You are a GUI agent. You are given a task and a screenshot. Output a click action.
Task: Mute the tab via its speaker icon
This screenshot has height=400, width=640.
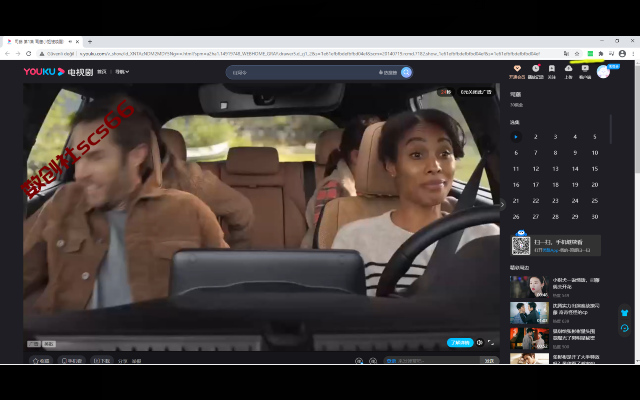coord(70,42)
